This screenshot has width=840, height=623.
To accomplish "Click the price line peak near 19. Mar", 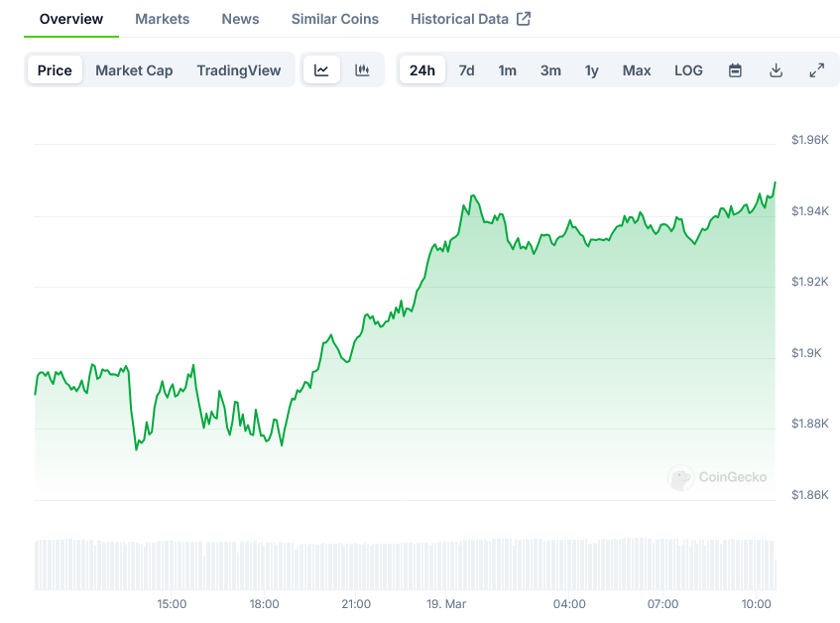I will 473,196.
